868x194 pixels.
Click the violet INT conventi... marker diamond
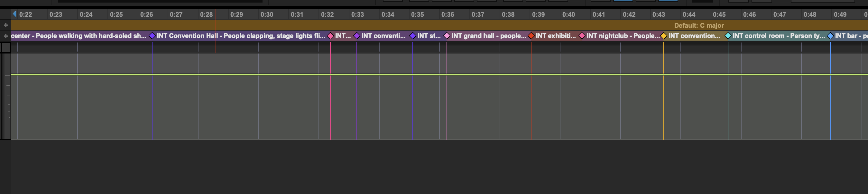click(x=356, y=36)
